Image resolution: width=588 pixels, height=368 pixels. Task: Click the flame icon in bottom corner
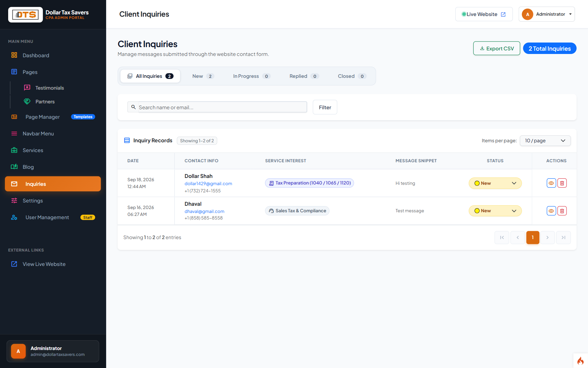(x=580, y=360)
